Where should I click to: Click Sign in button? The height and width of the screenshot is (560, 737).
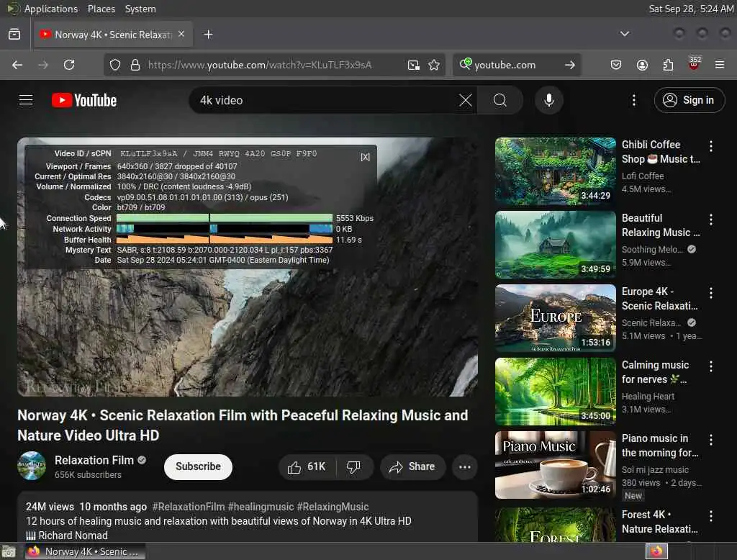689,100
